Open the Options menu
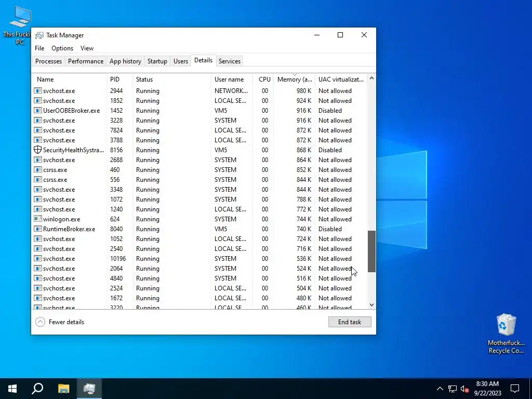532x399 pixels. [x=62, y=48]
